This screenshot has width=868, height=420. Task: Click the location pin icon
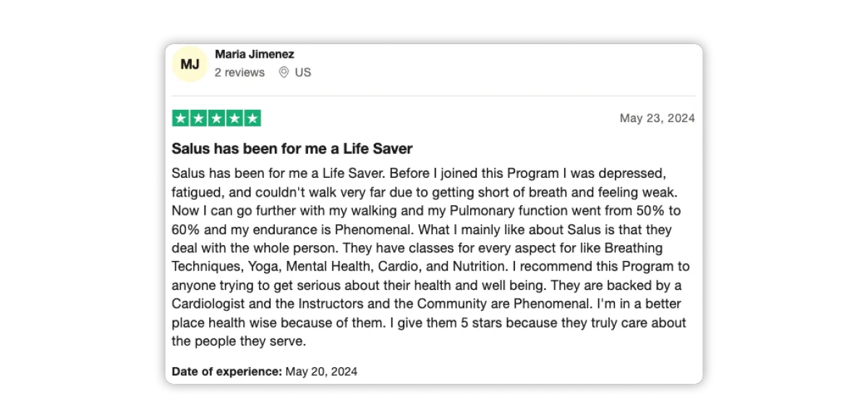pos(284,72)
